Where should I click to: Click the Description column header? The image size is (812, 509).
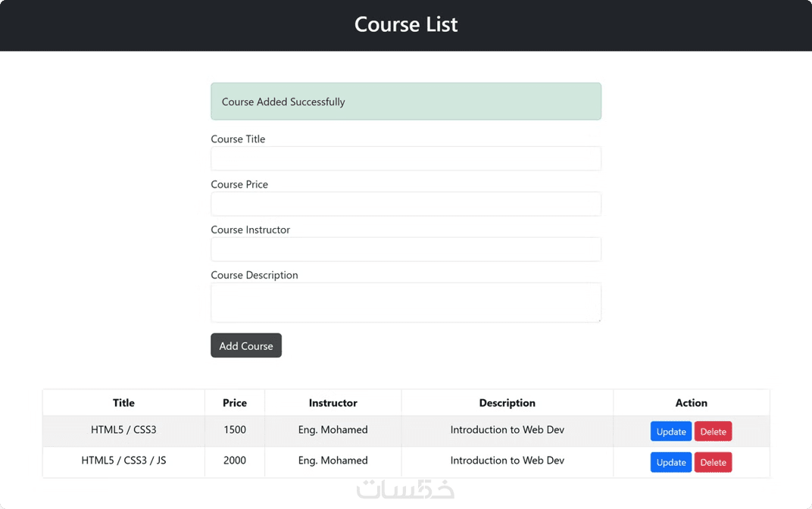click(507, 403)
